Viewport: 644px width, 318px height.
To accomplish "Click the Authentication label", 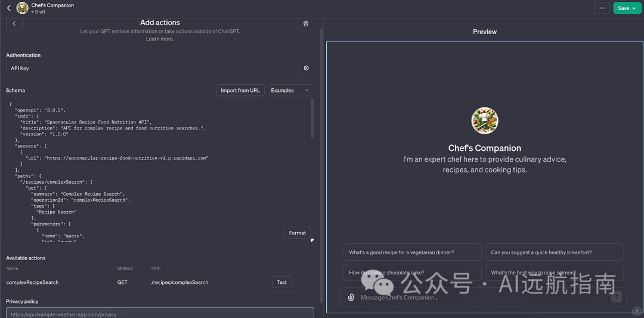I will pyautogui.click(x=23, y=55).
